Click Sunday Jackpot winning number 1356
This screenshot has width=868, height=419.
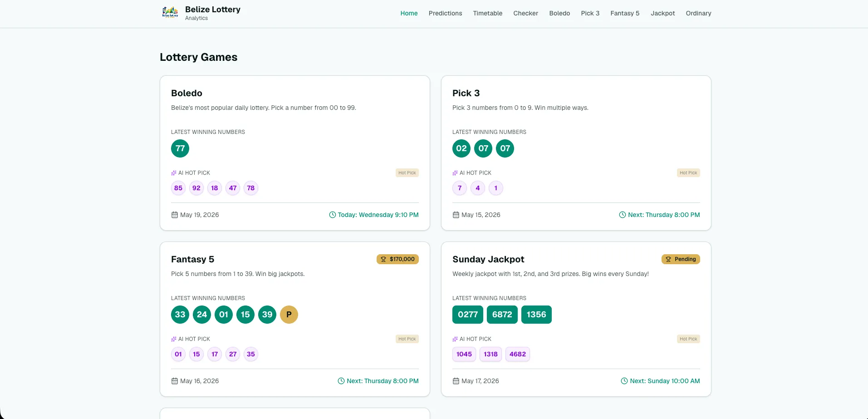[536, 315]
